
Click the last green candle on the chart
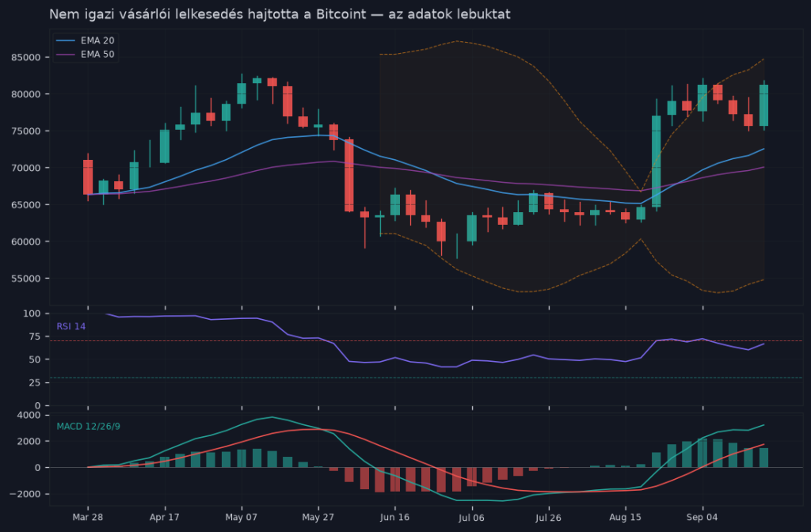tap(764, 105)
